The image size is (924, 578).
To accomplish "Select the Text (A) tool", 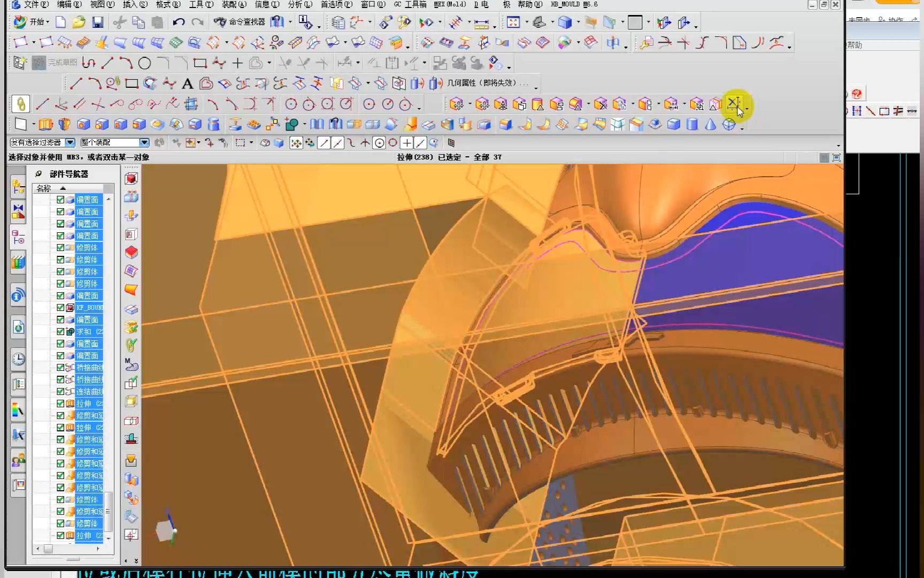I will (187, 83).
